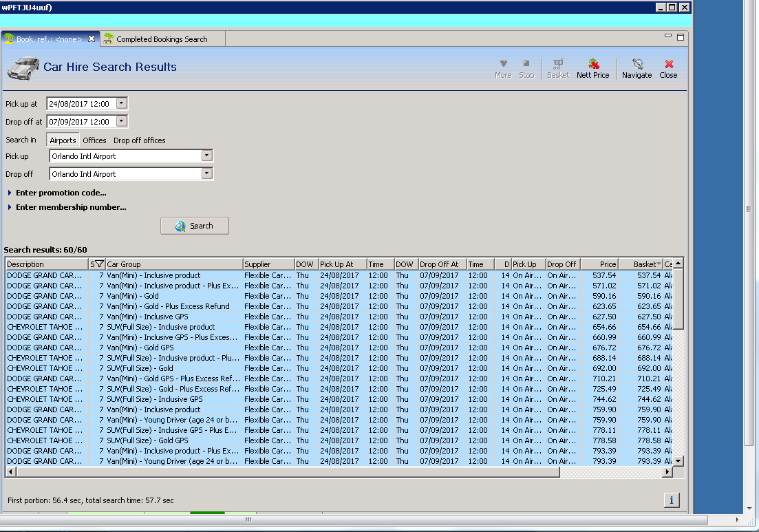This screenshot has height=532, width=759.
Task: Select SUV(Full Size) - Inclusive product row at 654.66
Action: pos(339,327)
